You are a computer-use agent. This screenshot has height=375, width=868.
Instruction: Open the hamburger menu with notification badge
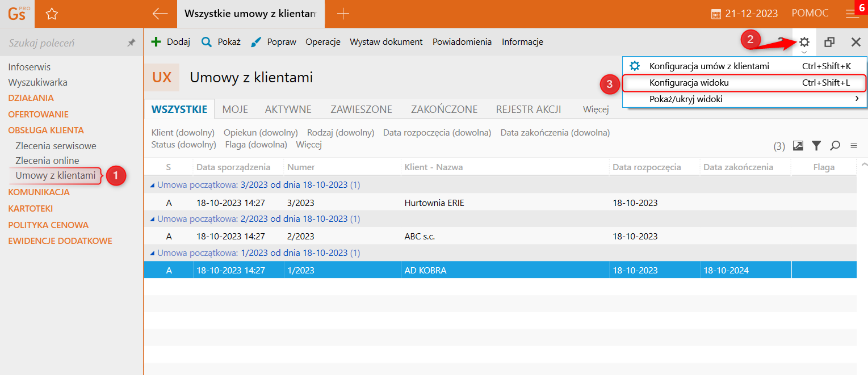click(x=853, y=14)
